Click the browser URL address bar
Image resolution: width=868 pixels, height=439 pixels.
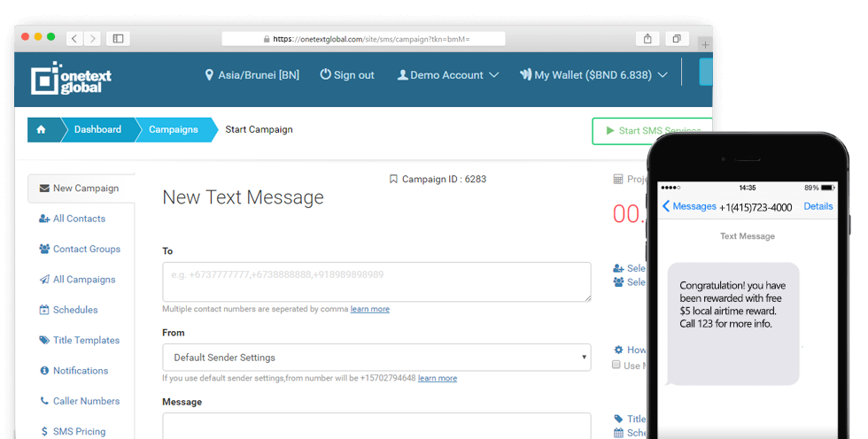tap(364, 39)
